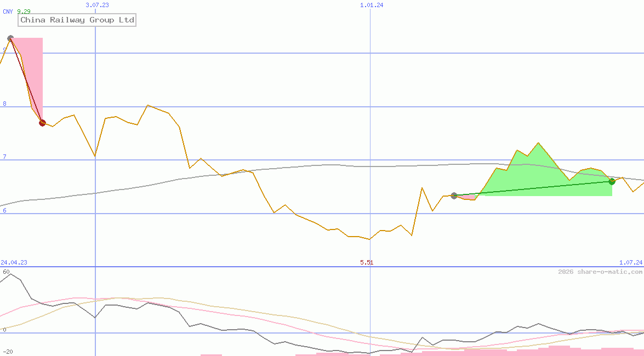The image size is (644, 356).
Task: Expand the 24.04.23 start date label
Action: point(13,262)
